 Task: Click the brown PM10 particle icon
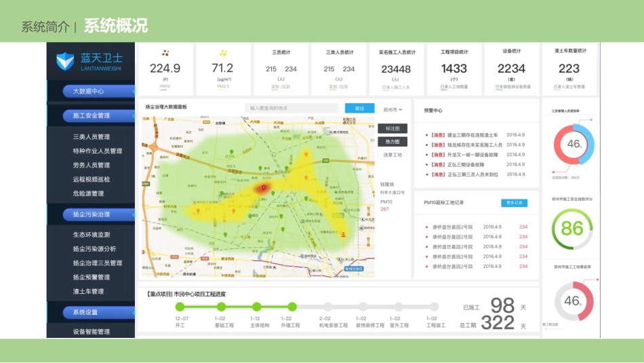click(x=165, y=53)
